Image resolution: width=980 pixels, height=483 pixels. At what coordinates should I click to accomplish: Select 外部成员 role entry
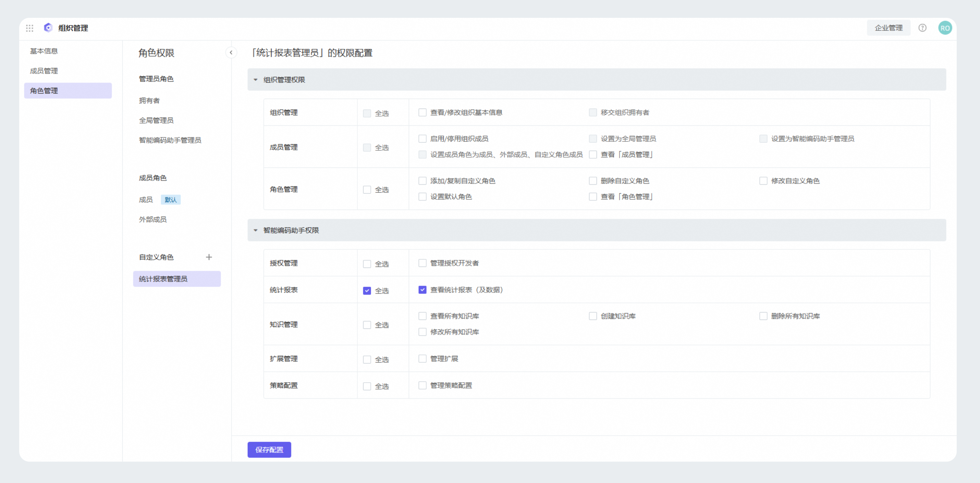[x=152, y=220]
